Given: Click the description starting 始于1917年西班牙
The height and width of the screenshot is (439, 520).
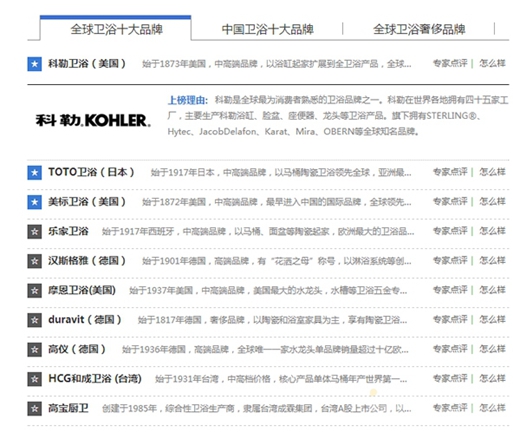Looking at the screenshot, I should pyautogui.click(x=258, y=231).
